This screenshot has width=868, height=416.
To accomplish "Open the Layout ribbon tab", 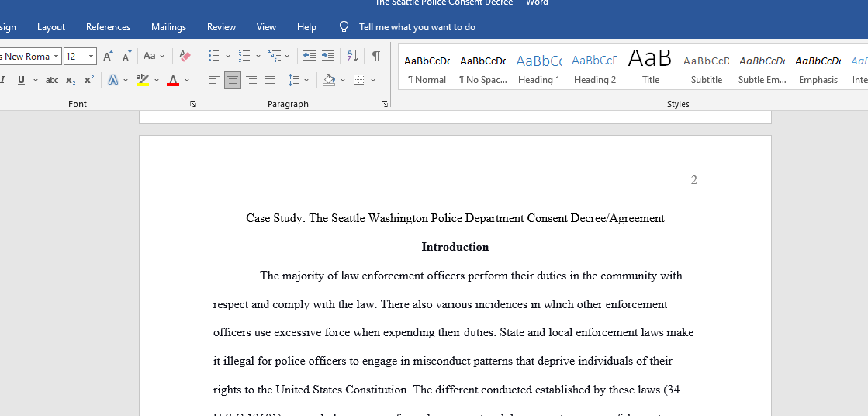I will [x=51, y=27].
